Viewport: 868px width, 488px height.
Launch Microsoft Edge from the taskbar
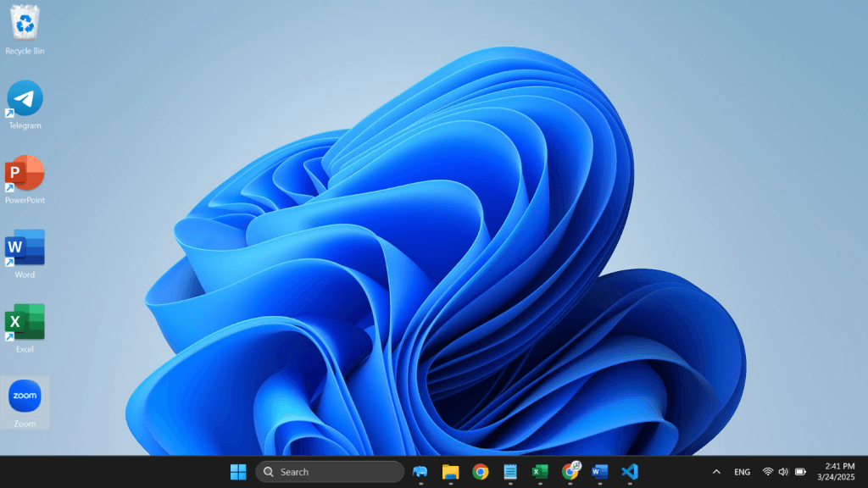coord(419,472)
